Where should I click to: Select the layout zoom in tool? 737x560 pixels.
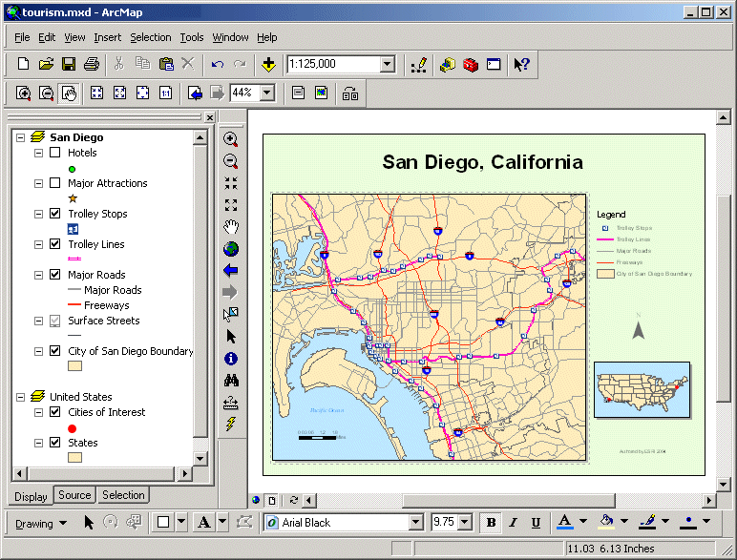tap(23, 93)
